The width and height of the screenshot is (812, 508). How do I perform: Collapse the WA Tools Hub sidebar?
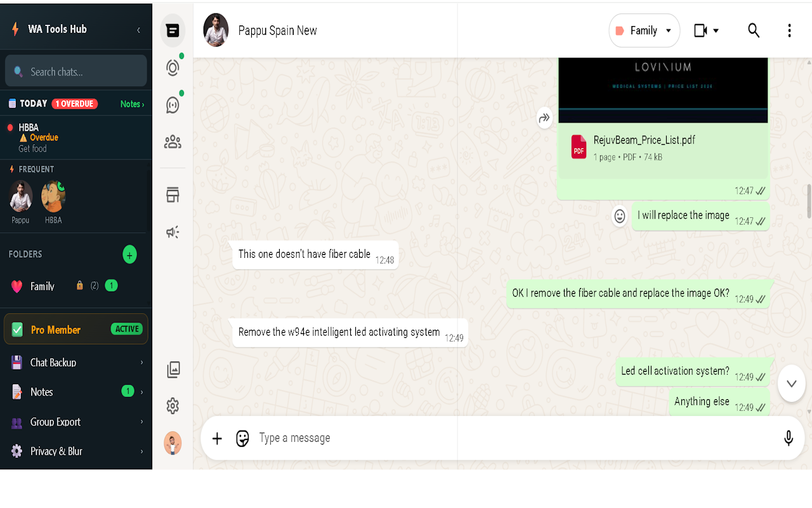138,30
